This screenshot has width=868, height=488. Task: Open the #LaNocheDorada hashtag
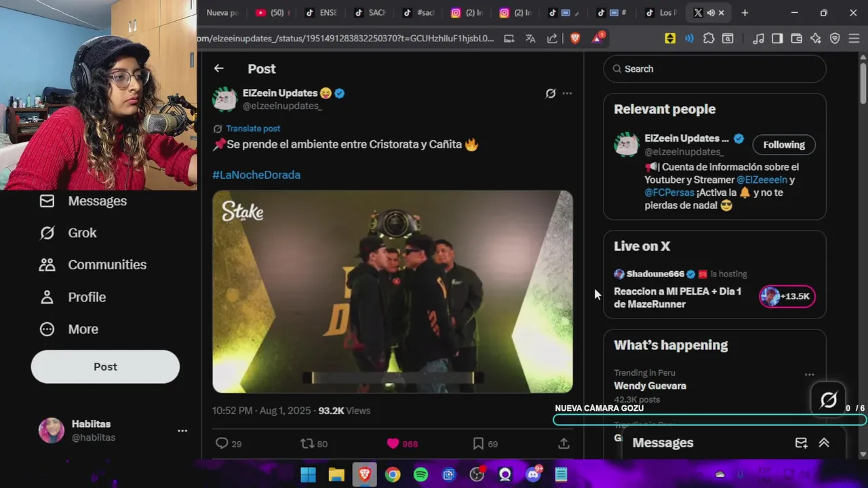click(x=256, y=175)
